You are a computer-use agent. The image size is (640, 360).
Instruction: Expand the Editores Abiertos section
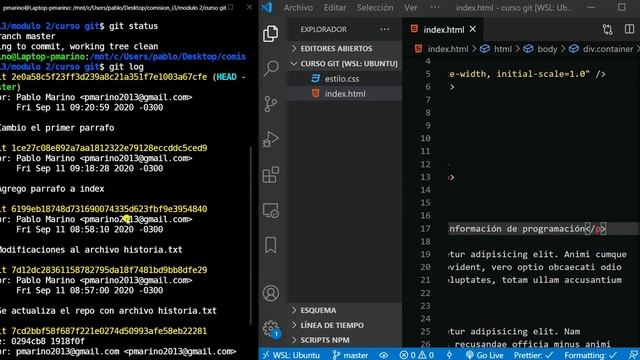345,48
